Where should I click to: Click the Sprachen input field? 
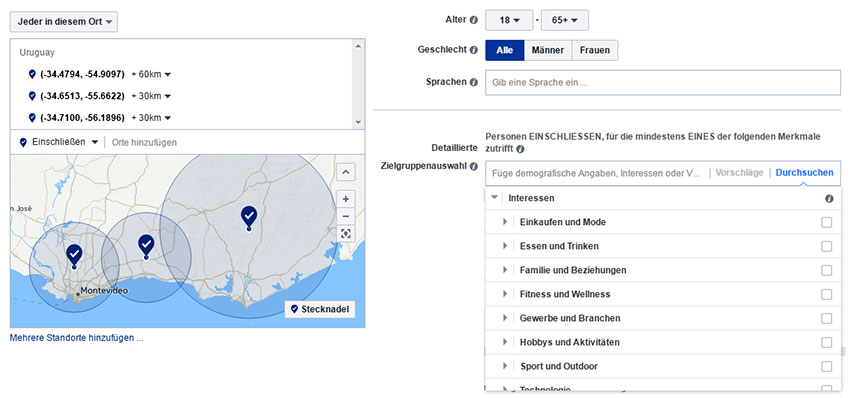tap(662, 83)
